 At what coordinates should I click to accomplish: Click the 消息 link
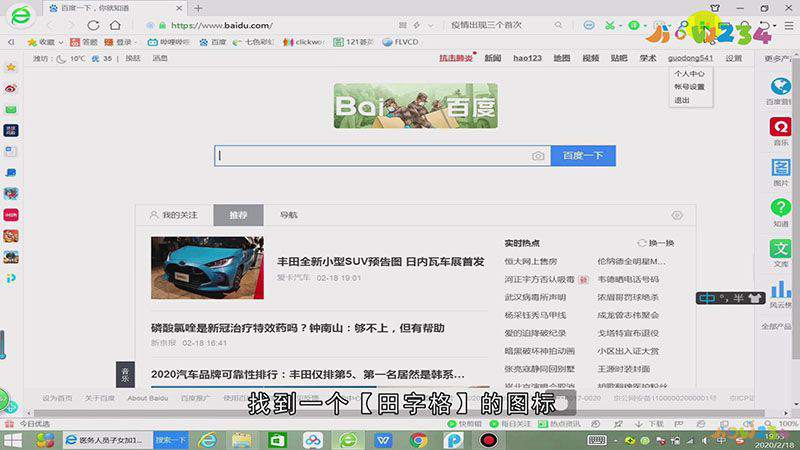(160, 58)
